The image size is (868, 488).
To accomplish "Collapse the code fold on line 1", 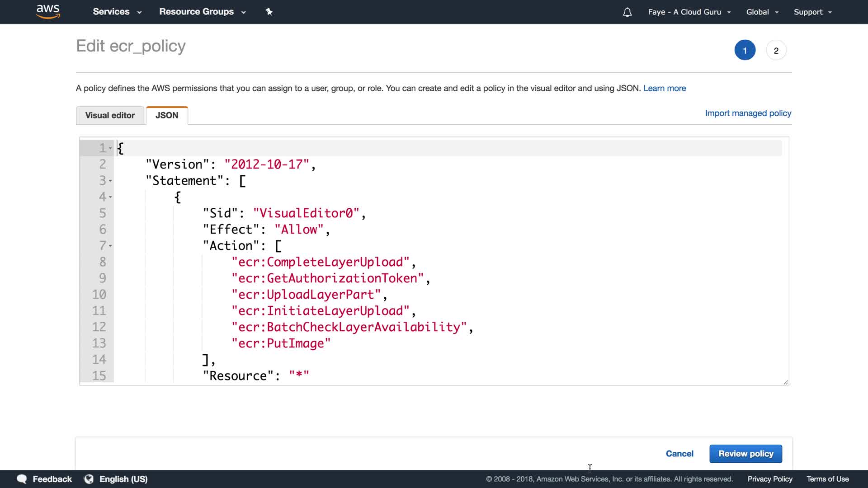I will point(110,148).
